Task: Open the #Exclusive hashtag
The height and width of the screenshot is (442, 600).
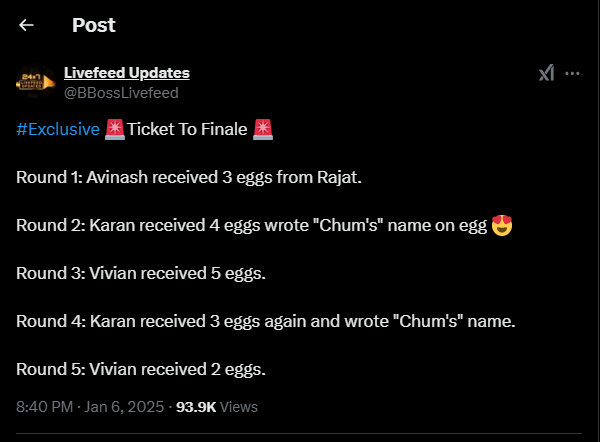Action: point(58,129)
